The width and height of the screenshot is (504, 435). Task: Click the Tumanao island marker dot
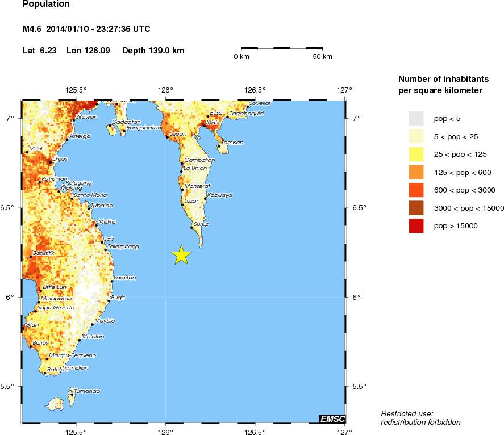pyautogui.click(x=72, y=394)
